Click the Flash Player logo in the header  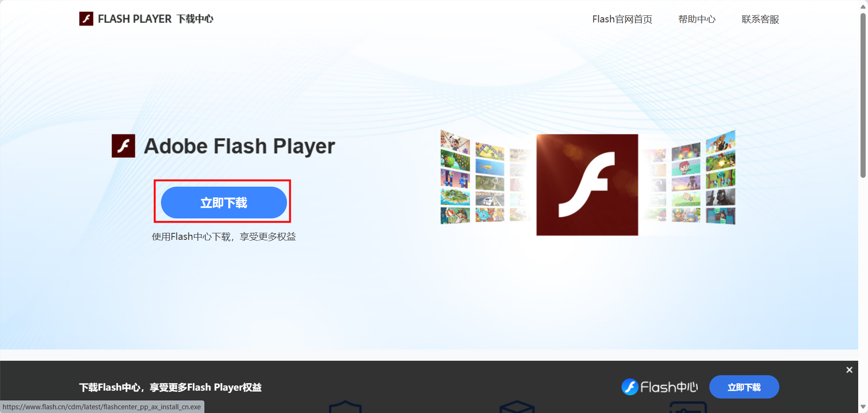tap(86, 19)
